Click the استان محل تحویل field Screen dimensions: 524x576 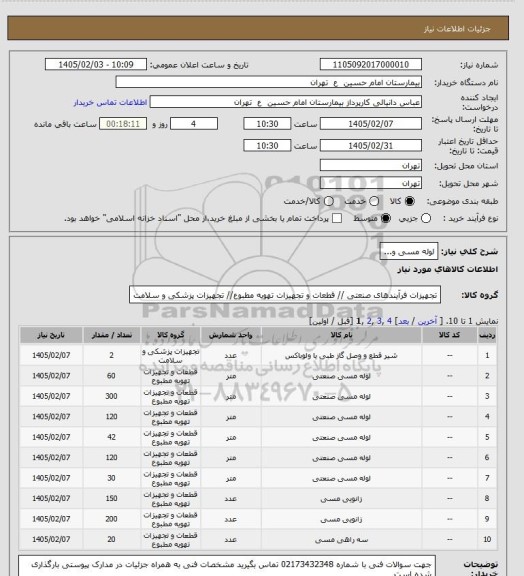tap(370, 165)
